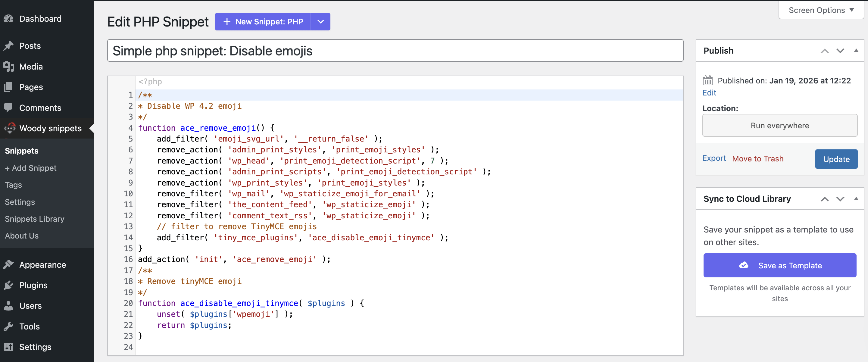Click the Plugins plug icon

[x=9, y=286]
